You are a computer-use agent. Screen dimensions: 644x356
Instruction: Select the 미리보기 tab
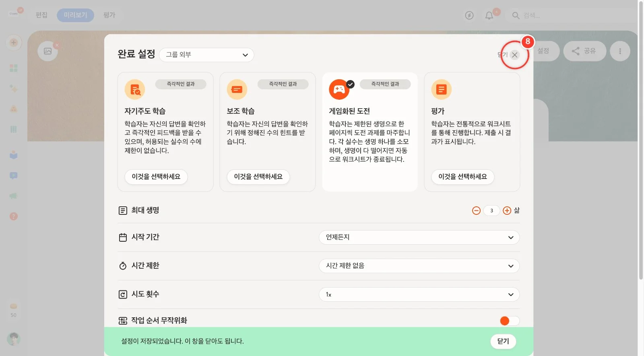[75, 15]
